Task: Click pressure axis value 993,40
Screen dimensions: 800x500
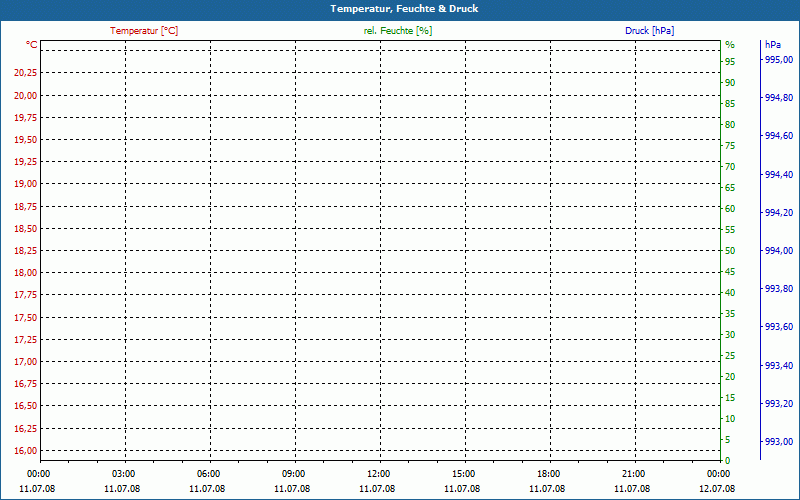Action: click(x=779, y=365)
